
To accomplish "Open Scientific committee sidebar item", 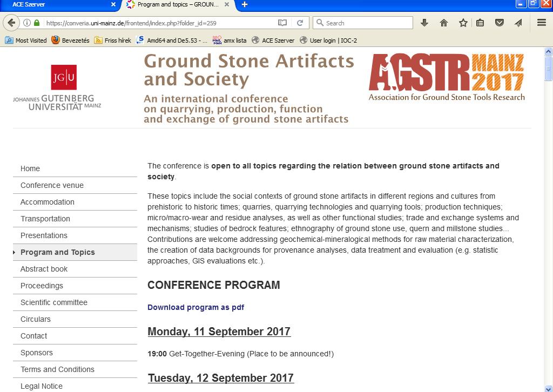I will 75,302.
